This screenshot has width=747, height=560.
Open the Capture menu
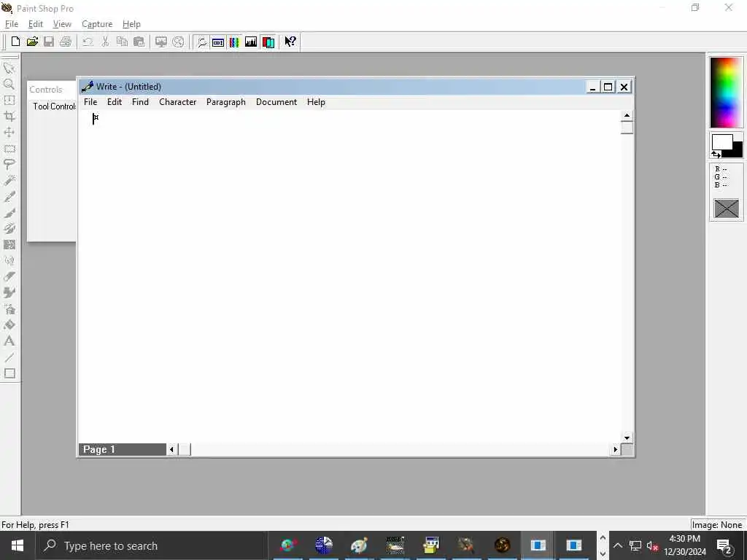pos(97,24)
